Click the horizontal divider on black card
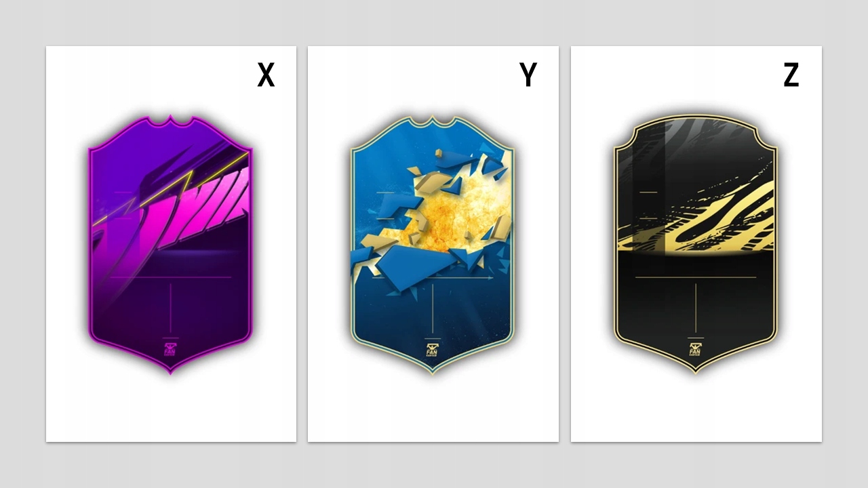This screenshot has width=868, height=488. tap(696, 277)
